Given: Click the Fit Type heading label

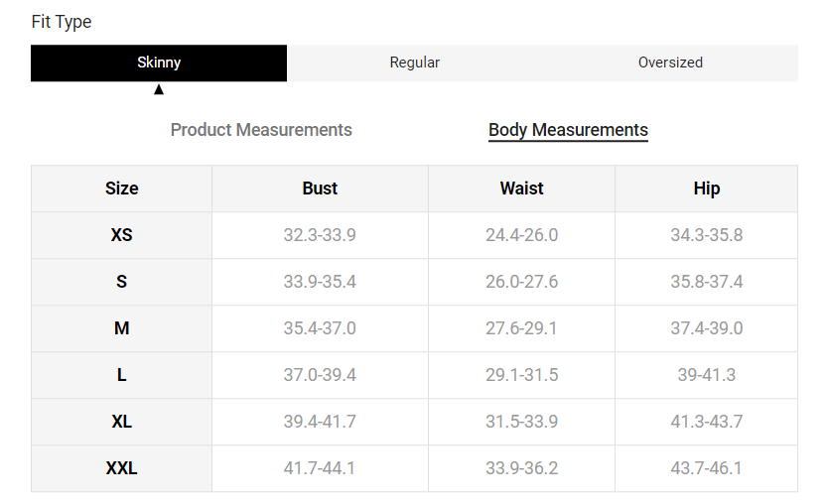Looking at the screenshot, I should (62, 22).
